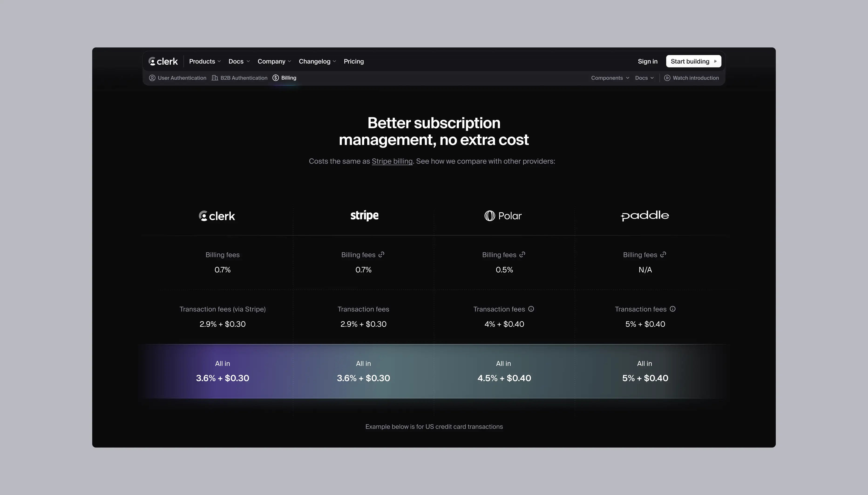868x495 pixels.
Task: Select the B2B Authentication tab
Action: click(x=240, y=78)
